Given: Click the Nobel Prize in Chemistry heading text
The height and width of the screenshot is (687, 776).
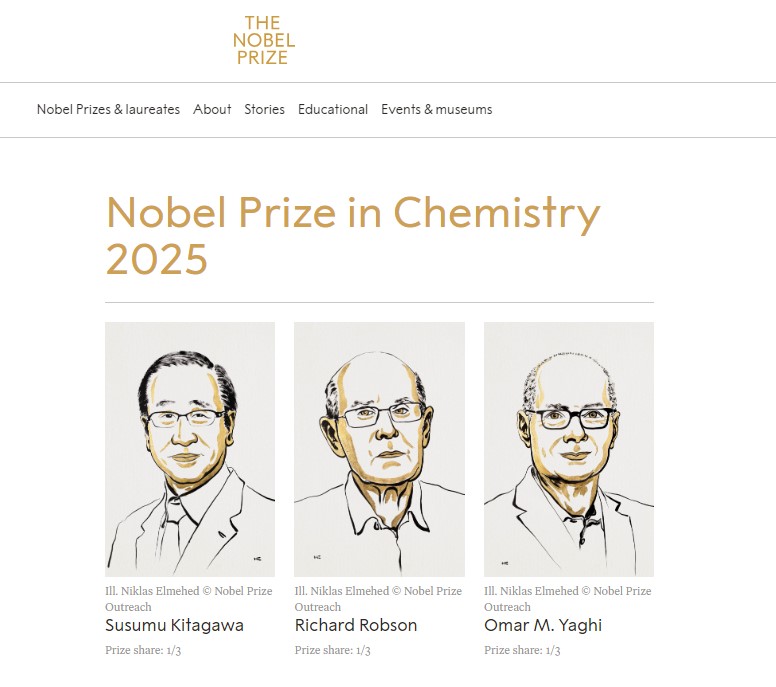Looking at the screenshot, I should pyautogui.click(x=353, y=212).
